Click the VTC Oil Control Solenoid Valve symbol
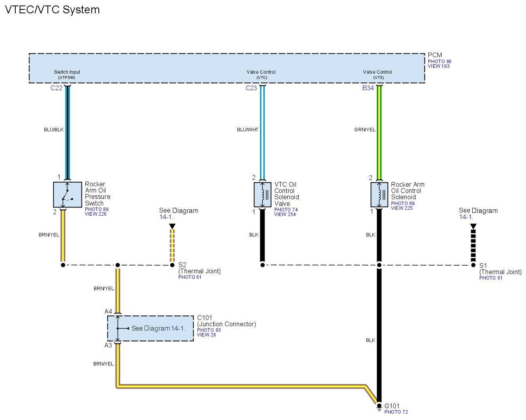Viewport: 526px width, 420px height. pyautogui.click(x=263, y=195)
